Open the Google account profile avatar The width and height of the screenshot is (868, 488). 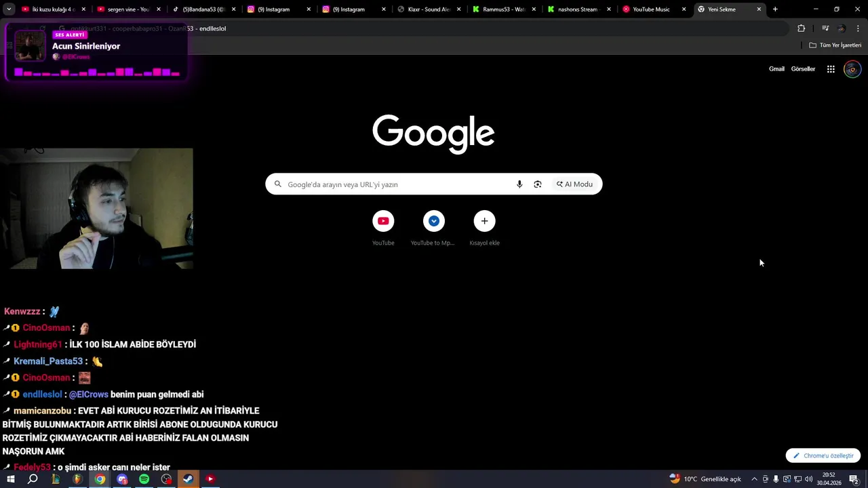coord(852,69)
